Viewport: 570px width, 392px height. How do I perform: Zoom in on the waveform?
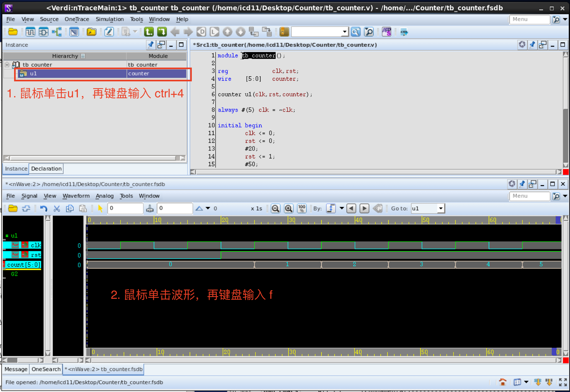pos(289,208)
